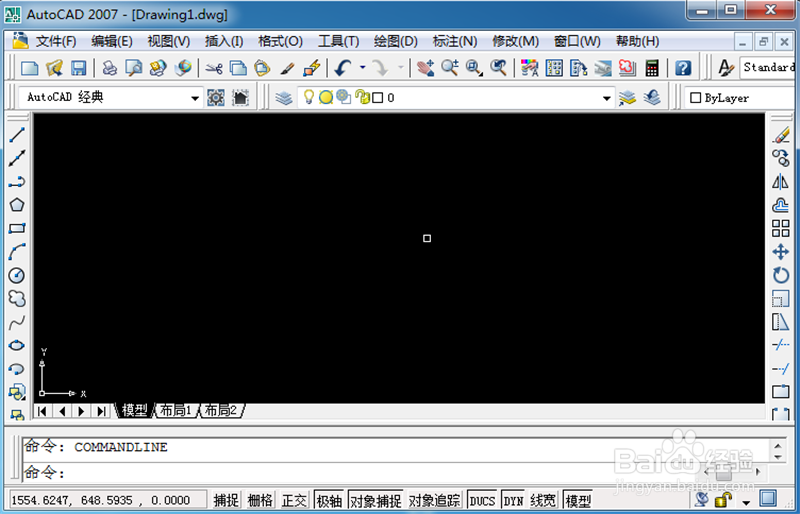
Task: Click the Pan Realtime hand icon
Action: [425, 68]
